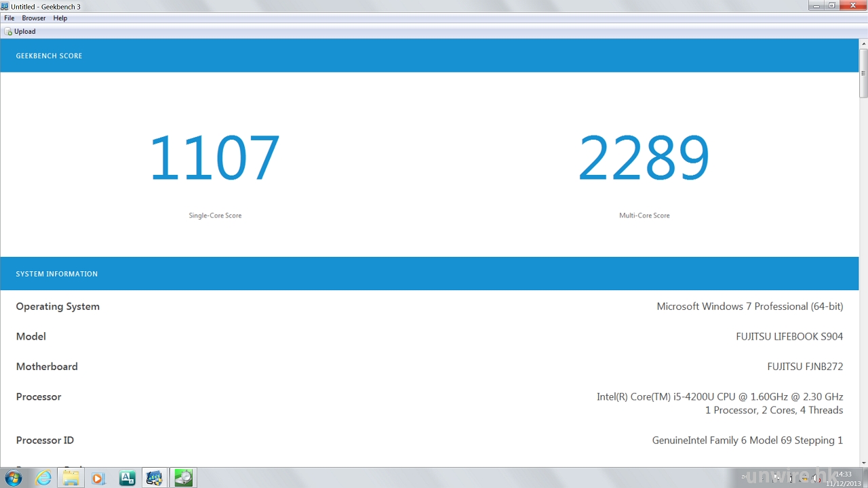Click the scrollbar up arrow
868x488 pixels.
[863, 44]
